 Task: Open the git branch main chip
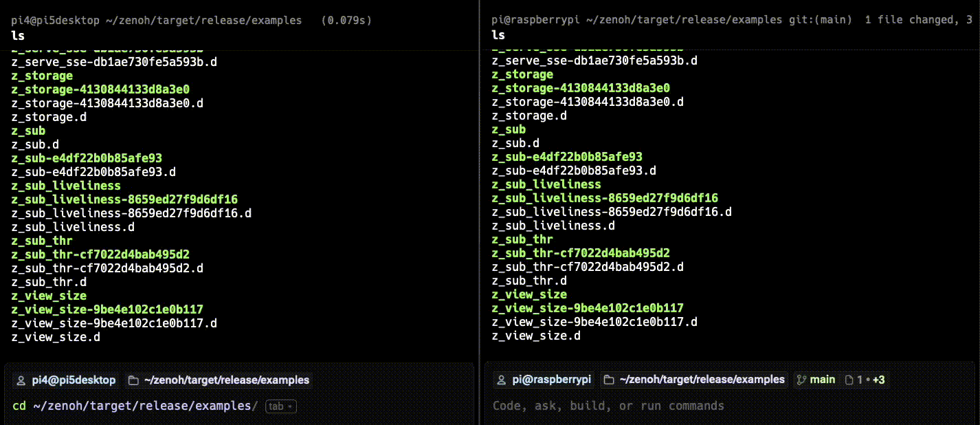coord(815,380)
